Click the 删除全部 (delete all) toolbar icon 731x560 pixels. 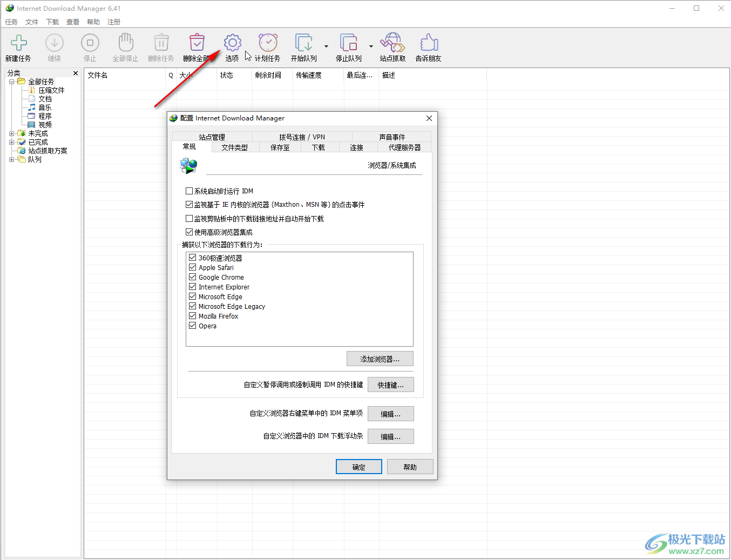197,43
